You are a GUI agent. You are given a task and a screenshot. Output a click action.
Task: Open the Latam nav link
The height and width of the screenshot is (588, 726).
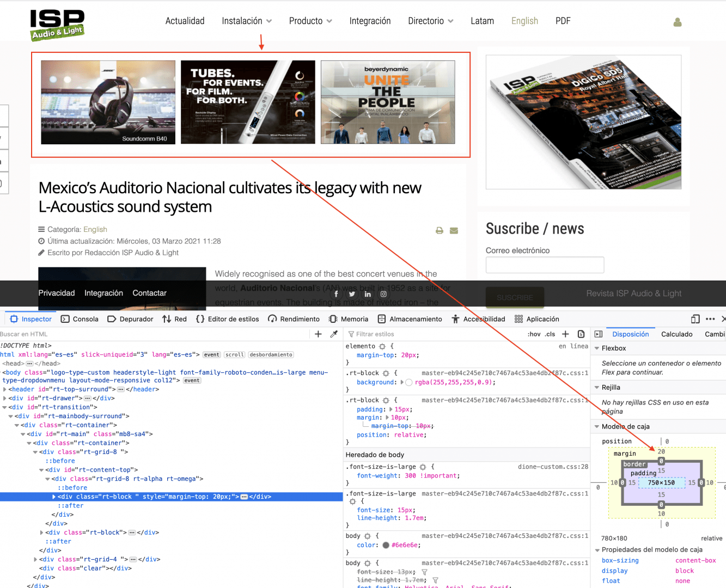[x=483, y=21]
